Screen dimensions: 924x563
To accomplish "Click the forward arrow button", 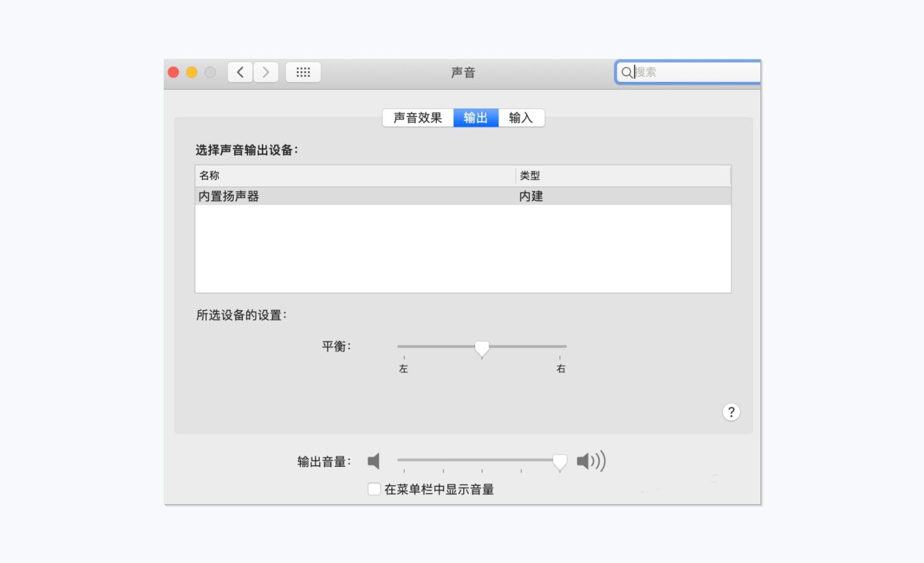I will [266, 73].
